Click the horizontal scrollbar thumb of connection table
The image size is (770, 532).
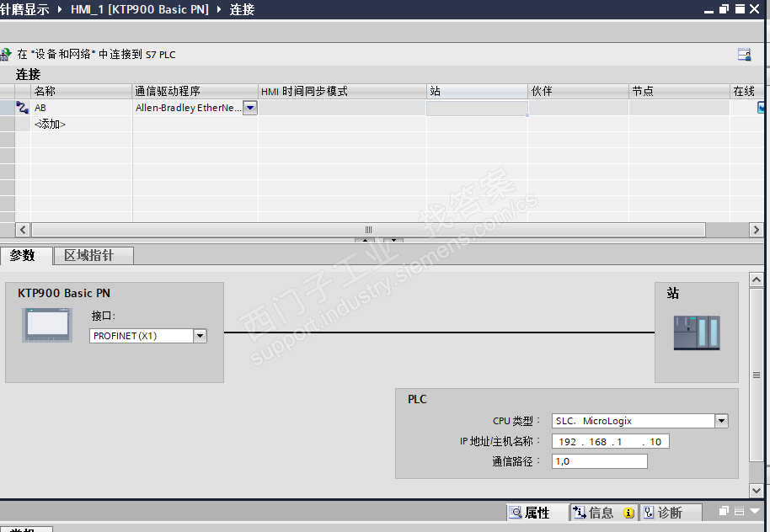point(368,230)
